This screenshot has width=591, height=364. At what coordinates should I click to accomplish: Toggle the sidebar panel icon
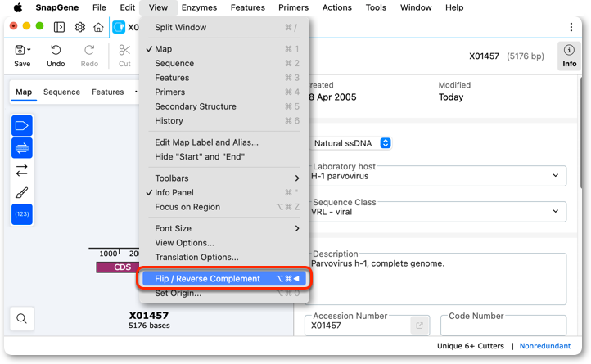click(59, 27)
